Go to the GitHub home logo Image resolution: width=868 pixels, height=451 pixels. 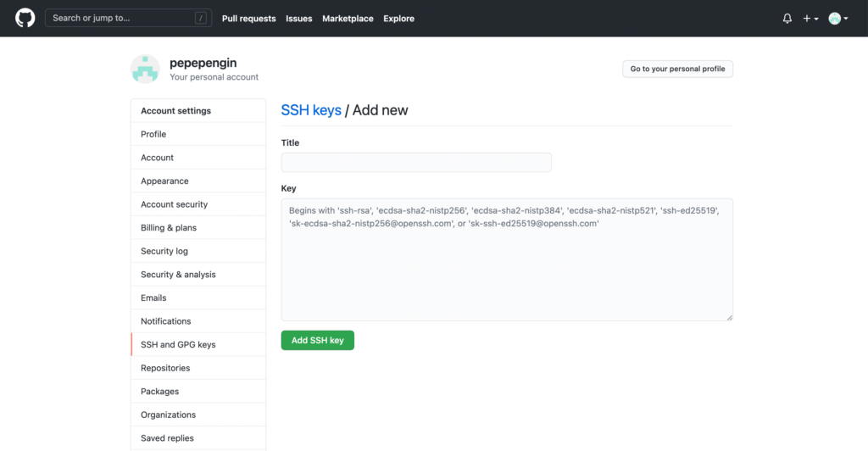(x=25, y=19)
